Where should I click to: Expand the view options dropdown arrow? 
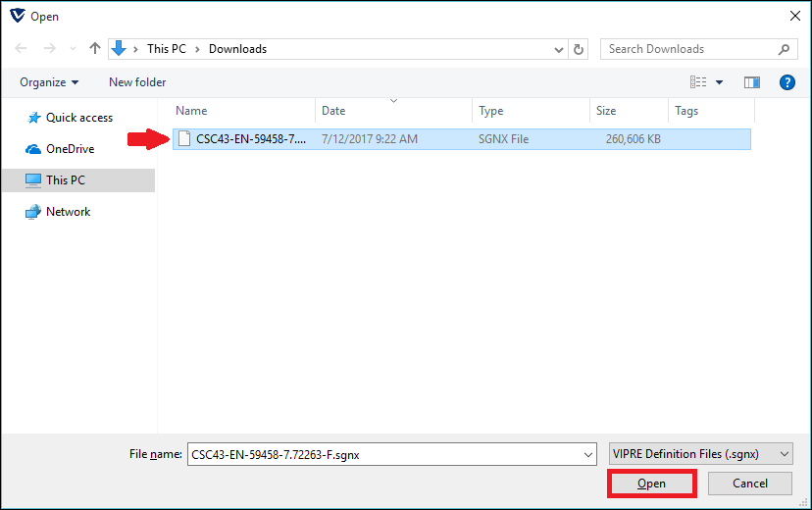coord(719,82)
